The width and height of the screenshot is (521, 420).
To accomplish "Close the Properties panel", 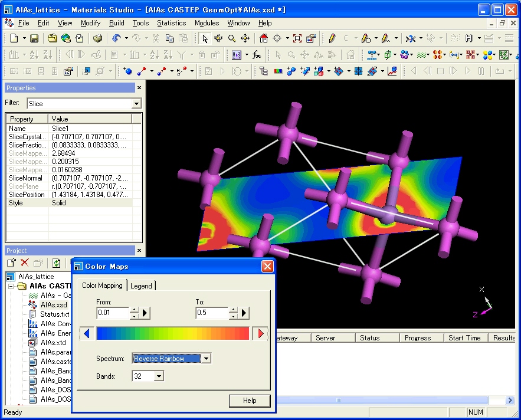I will [139, 88].
